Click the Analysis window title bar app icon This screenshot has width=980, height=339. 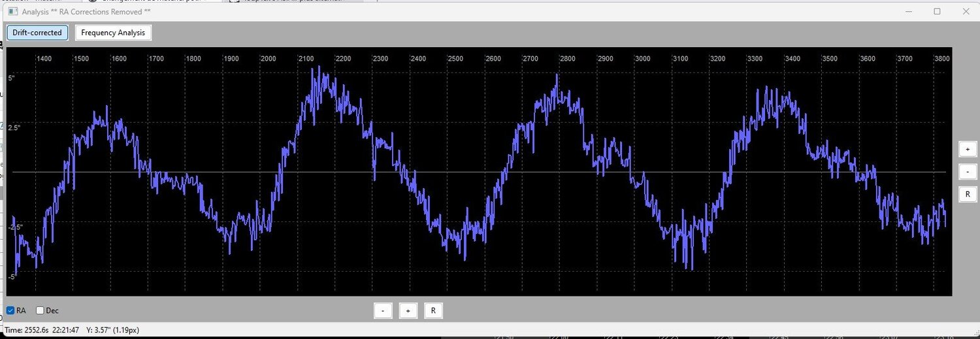[12, 11]
